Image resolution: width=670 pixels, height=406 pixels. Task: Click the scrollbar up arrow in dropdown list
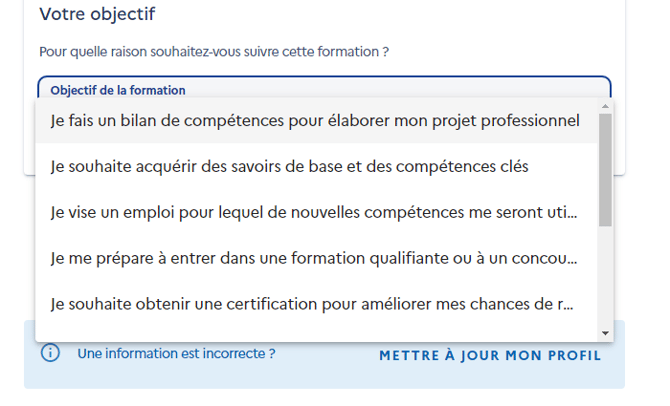(x=605, y=105)
